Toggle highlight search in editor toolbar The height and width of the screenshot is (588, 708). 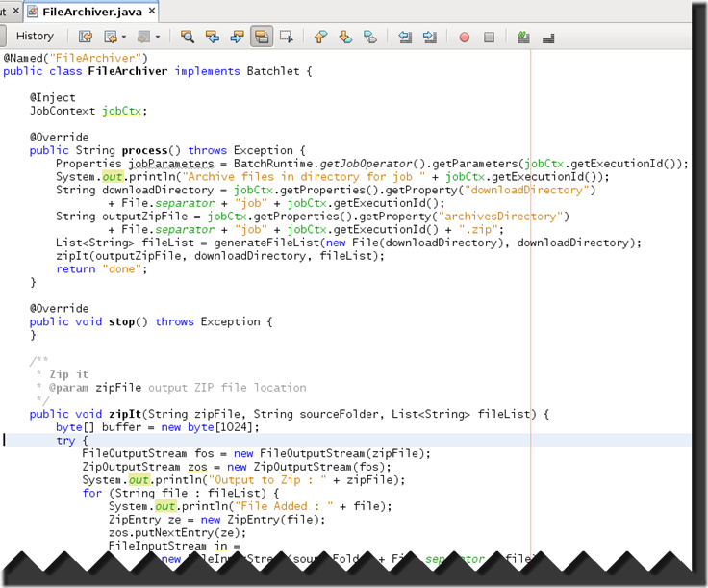(261, 37)
